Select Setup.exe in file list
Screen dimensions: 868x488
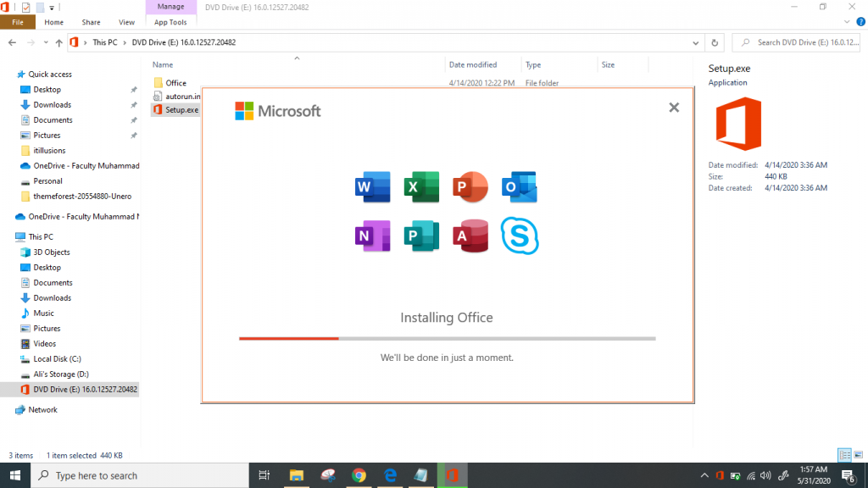pyautogui.click(x=176, y=109)
